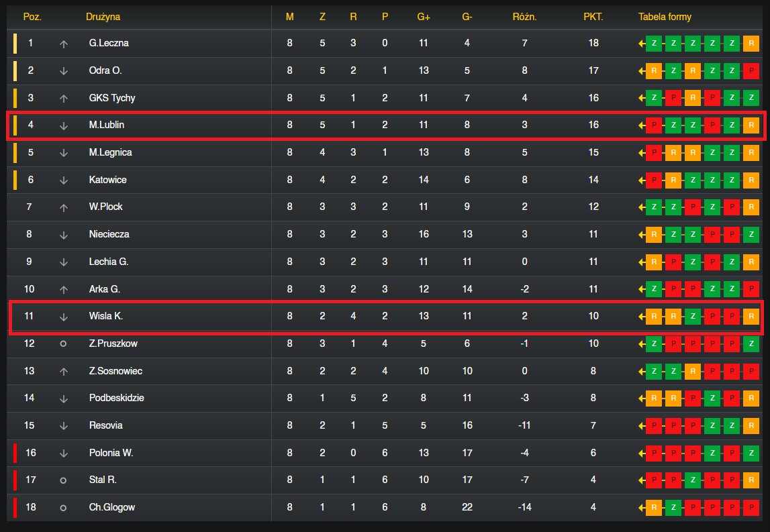Click the red relegation marker beside Stal R.
The width and height of the screenshot is (770, 532).
click(15, 480)
